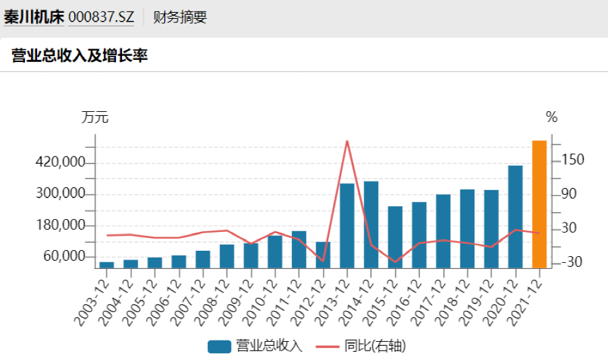Image resolution: width=608 pixels, height=364 pixels.
Task: Select the 2010-12 revenue bar
Action: (275, 252)
